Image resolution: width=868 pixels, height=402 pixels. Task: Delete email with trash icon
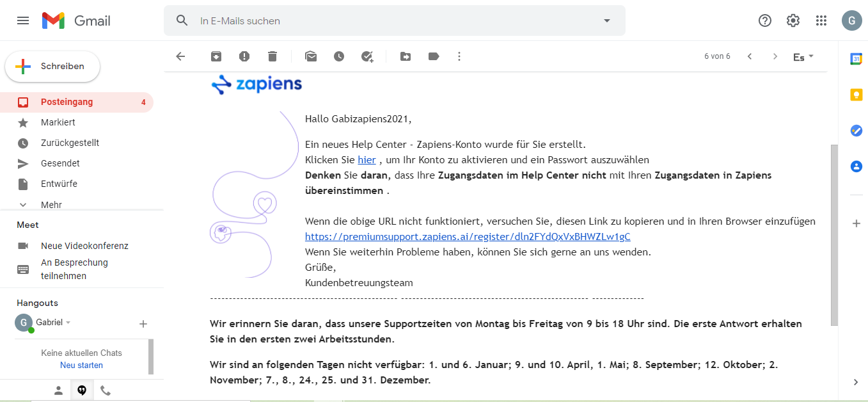tap(272, 56)
